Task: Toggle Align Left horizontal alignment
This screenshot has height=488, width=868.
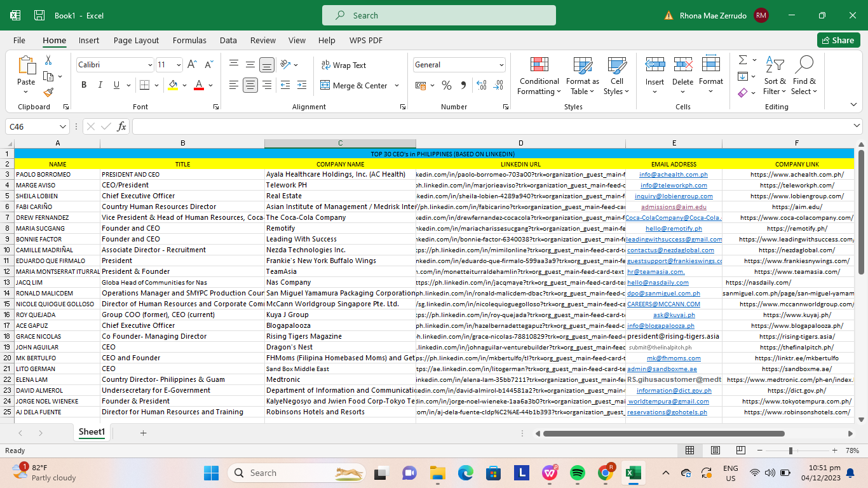Action: (x=234, y=85)
